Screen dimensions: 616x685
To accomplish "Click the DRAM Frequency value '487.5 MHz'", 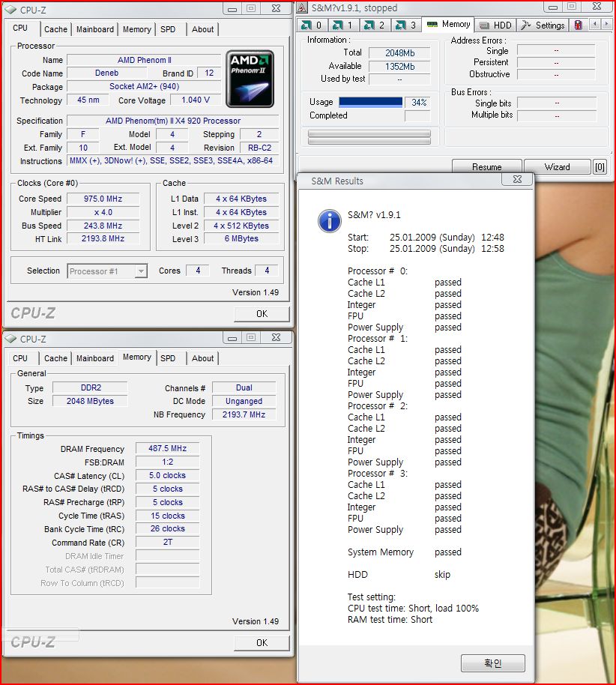I will 167,448.
